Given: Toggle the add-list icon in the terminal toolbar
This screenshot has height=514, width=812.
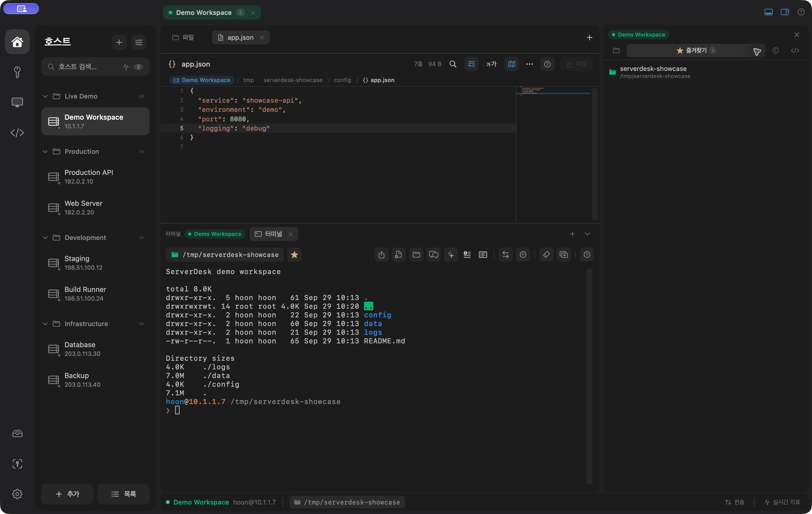Looking at the screenshot, I should [467, 255].
